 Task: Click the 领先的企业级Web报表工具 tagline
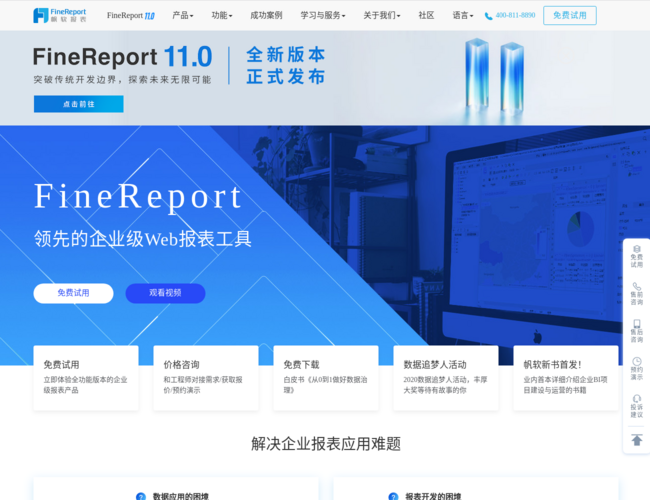point(143,239)
